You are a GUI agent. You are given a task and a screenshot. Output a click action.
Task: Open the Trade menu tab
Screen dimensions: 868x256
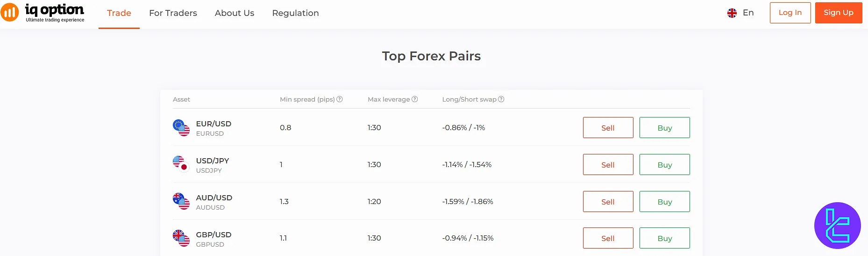(x=119, y=13)
